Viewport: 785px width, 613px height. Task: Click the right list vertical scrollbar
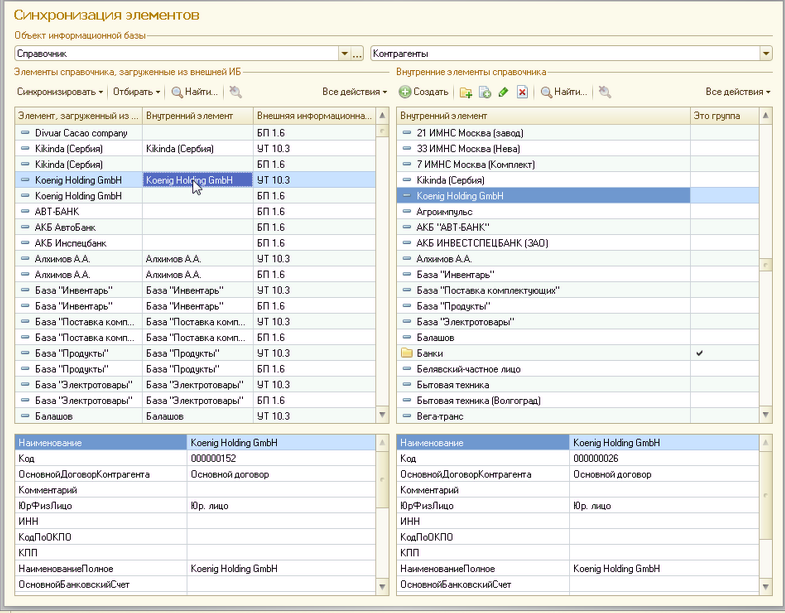tap(766, 264)
